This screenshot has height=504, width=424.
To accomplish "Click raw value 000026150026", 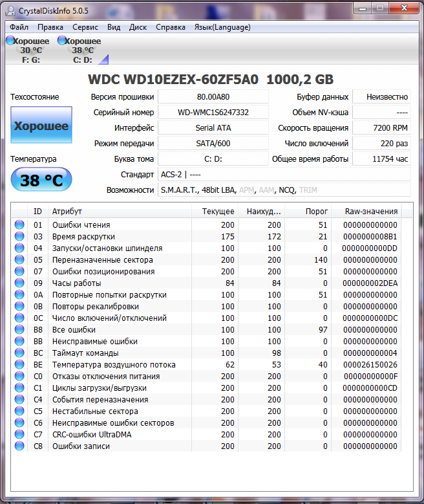I will [370, 365].
